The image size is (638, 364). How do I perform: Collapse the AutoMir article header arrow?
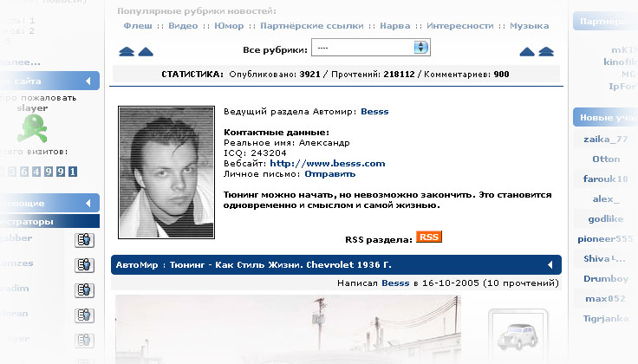(x=550, y=264)
